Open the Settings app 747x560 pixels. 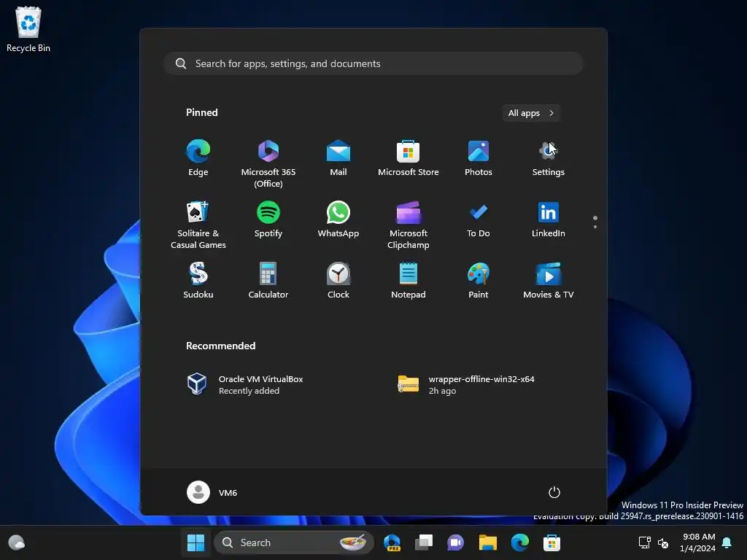(549, 158)
